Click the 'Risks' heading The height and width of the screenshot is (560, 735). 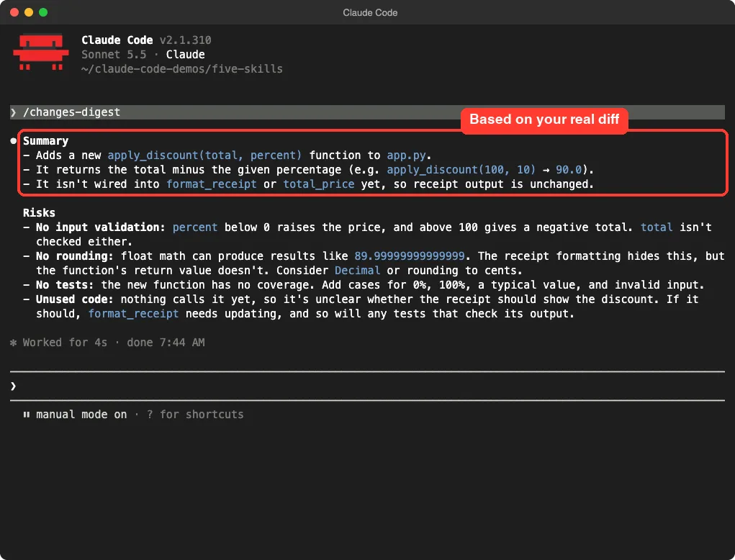[x=39, y=213]
